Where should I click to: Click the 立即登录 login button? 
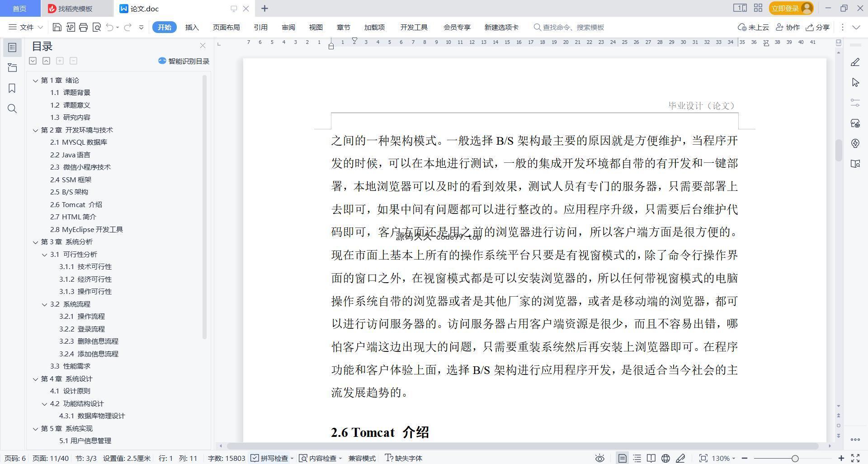[785, 8]
